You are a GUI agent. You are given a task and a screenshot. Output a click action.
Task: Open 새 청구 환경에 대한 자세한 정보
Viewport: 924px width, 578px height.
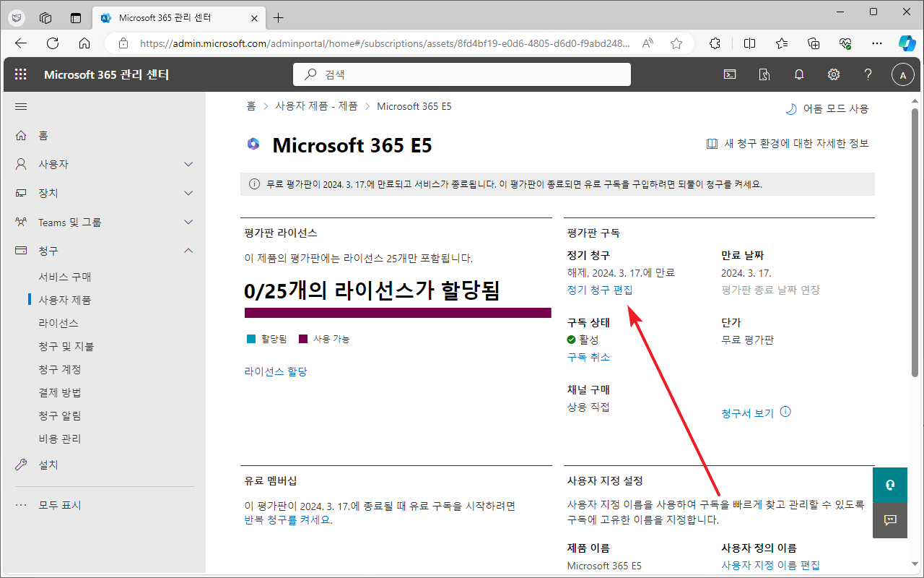pyautogui.click(x=788, y=144)
